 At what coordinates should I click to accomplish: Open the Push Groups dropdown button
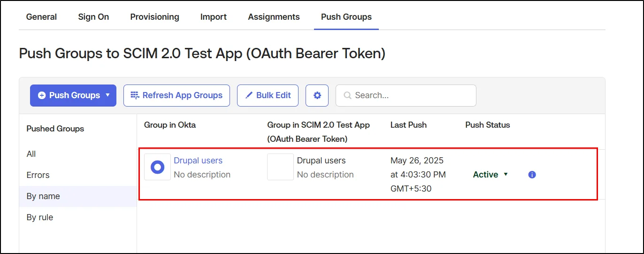[x=73, y=95]
